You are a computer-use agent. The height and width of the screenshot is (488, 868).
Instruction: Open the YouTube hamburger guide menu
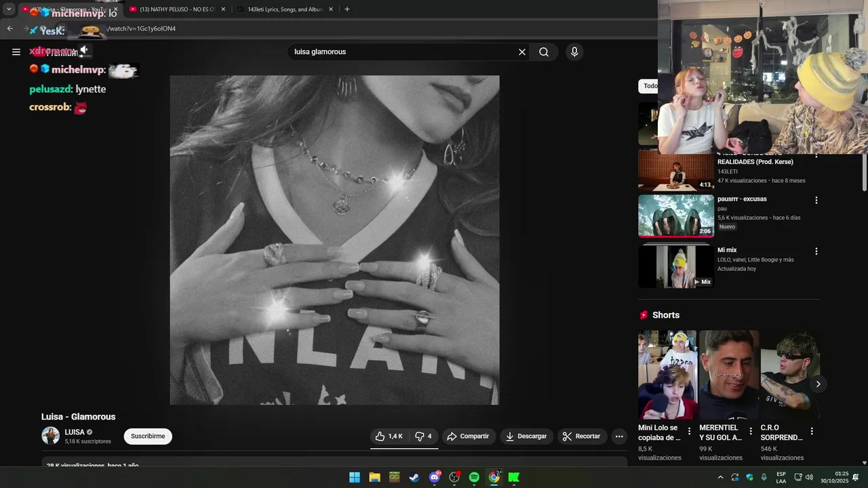pos(16,52)
